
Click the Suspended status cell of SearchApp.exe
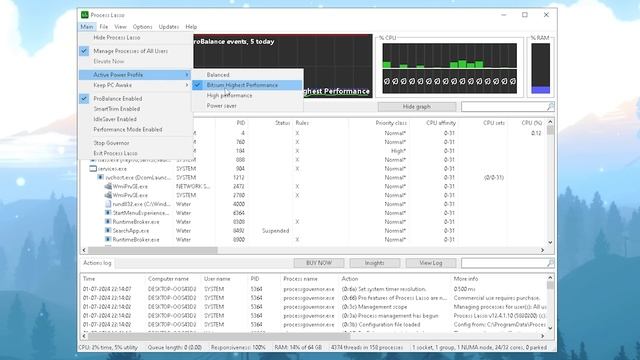[276, 231]
